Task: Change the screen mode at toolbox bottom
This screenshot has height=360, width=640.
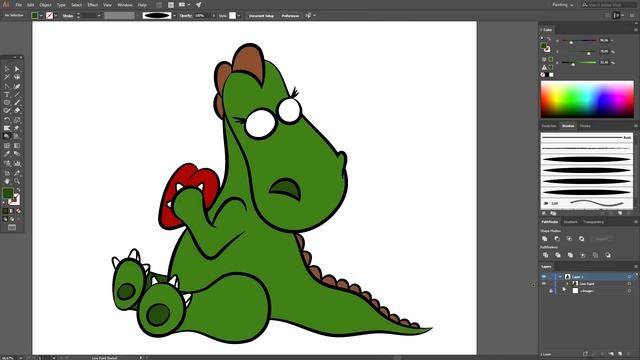Action: tap(12, 227)
